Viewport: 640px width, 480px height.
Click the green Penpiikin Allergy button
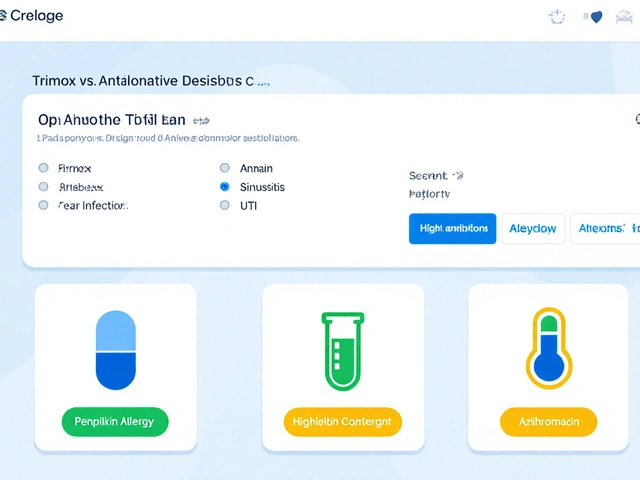click(x=115, y=421)
